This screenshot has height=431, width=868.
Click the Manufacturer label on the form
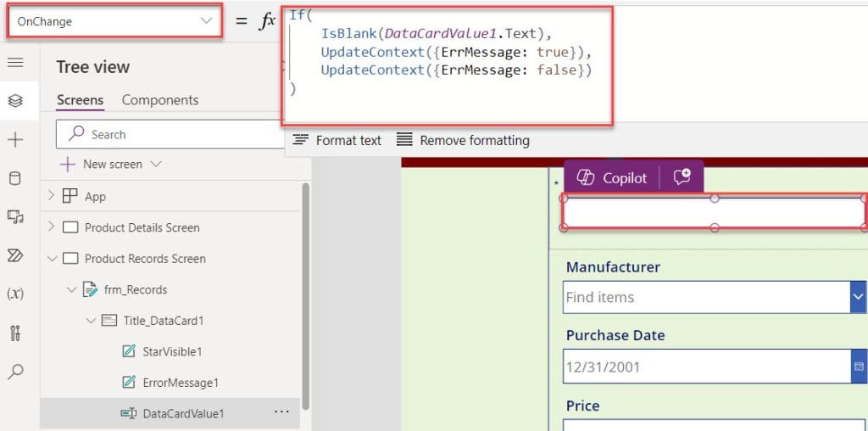point(613,267)
